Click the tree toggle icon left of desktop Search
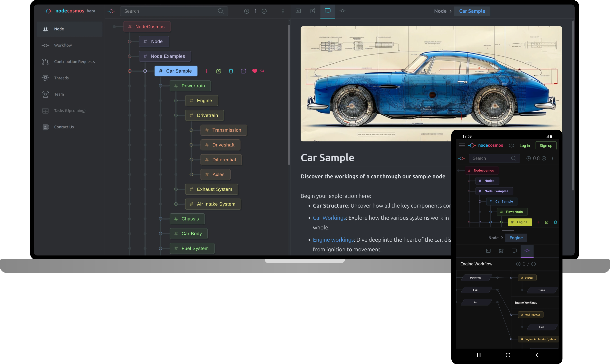This screenshot has height=364, width=610. click(111, 11)
